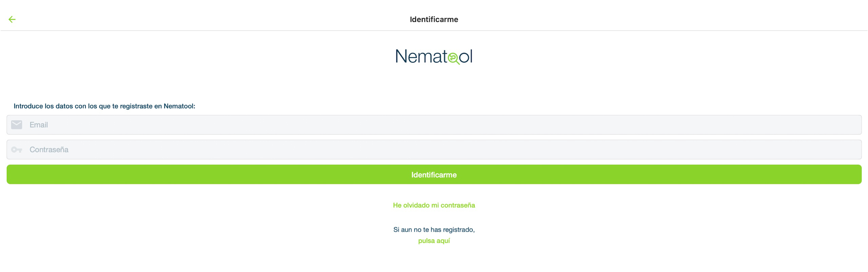Screen dimensions: 868x272
Task: Click the Nematool logo
Action: (434, 56)
